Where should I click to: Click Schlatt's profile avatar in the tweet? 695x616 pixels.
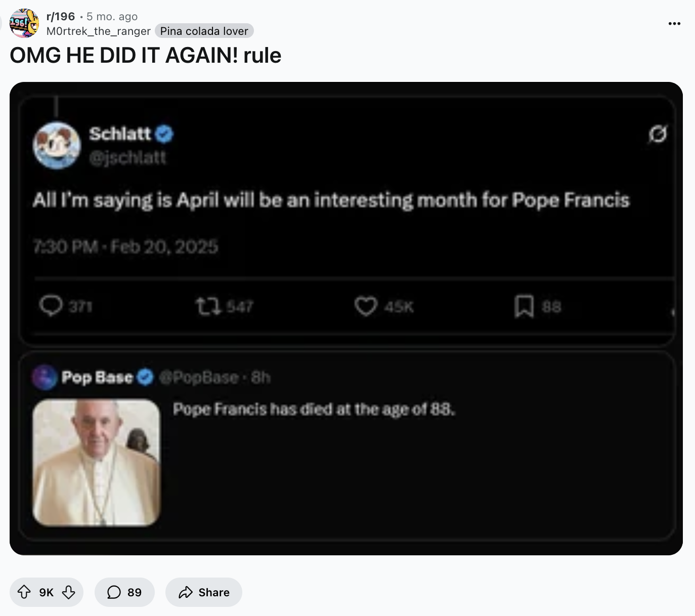pos(57,146)
